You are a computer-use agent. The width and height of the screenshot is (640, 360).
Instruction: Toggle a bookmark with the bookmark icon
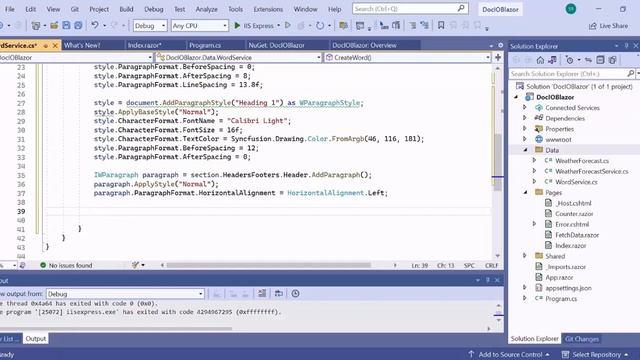pyautogui.click(x=441, y=25)
